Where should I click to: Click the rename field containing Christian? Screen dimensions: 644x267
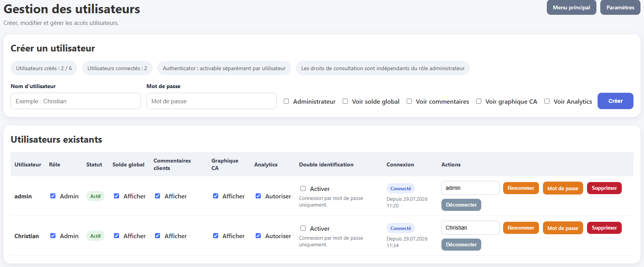[471, 228]
